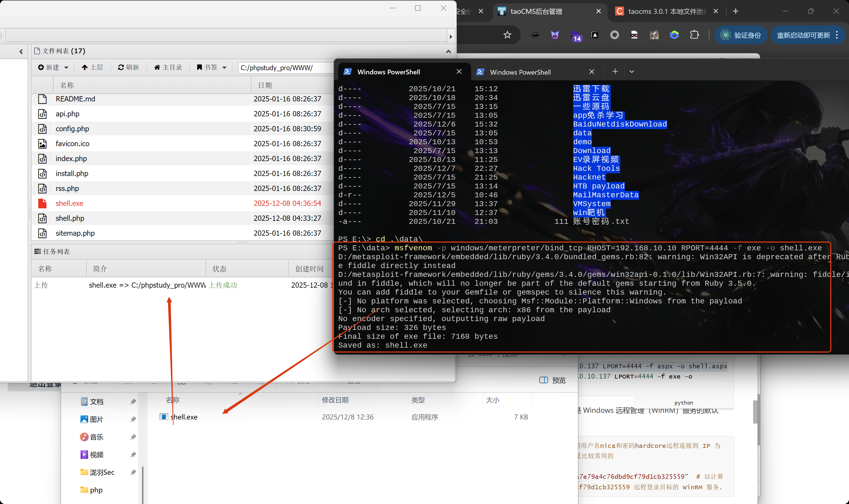Click the up level (上层) arrow button
The height and width of the screenshot is (504, 849).
point(85,68)
